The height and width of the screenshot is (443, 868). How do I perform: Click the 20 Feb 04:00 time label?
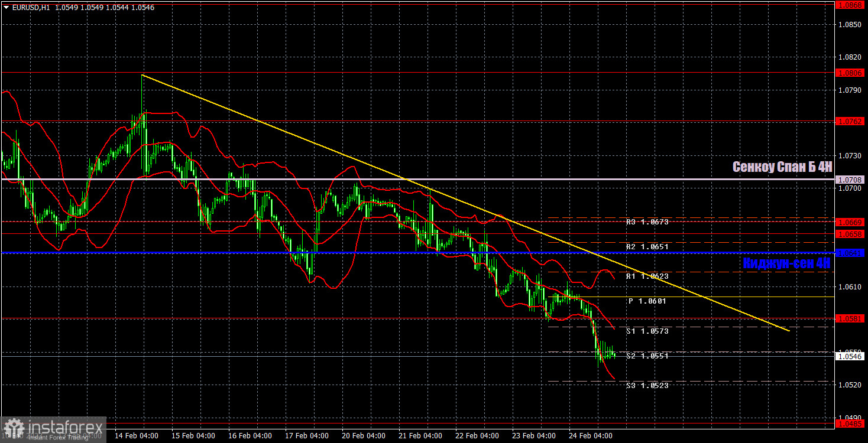pyautogui.click(x=364, y=436)
